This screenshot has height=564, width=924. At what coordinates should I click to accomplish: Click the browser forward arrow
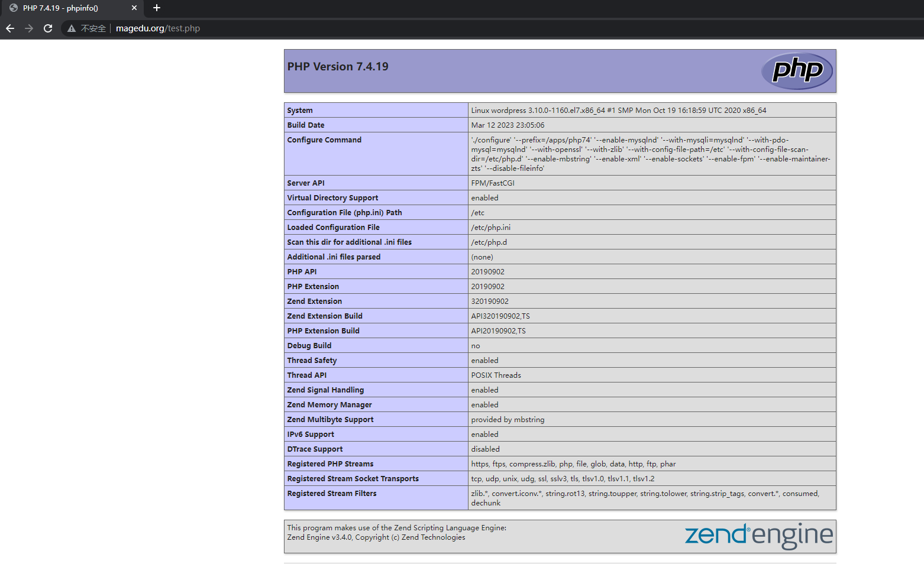(29, 28)
